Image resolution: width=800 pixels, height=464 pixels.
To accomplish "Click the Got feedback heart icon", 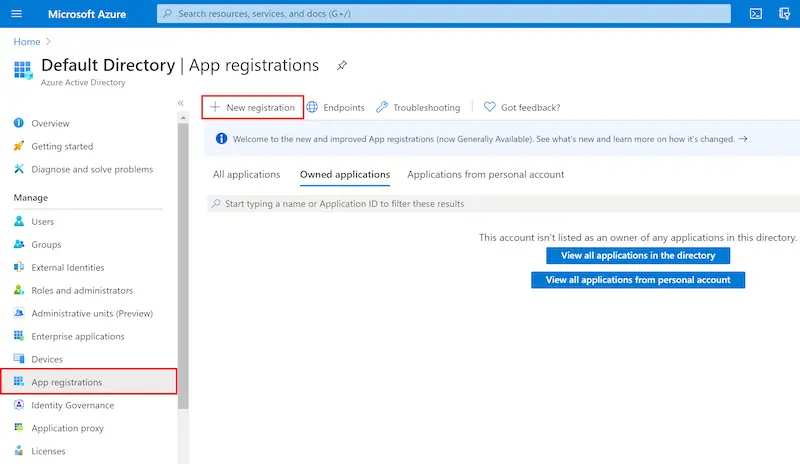I will pos(490,107).
